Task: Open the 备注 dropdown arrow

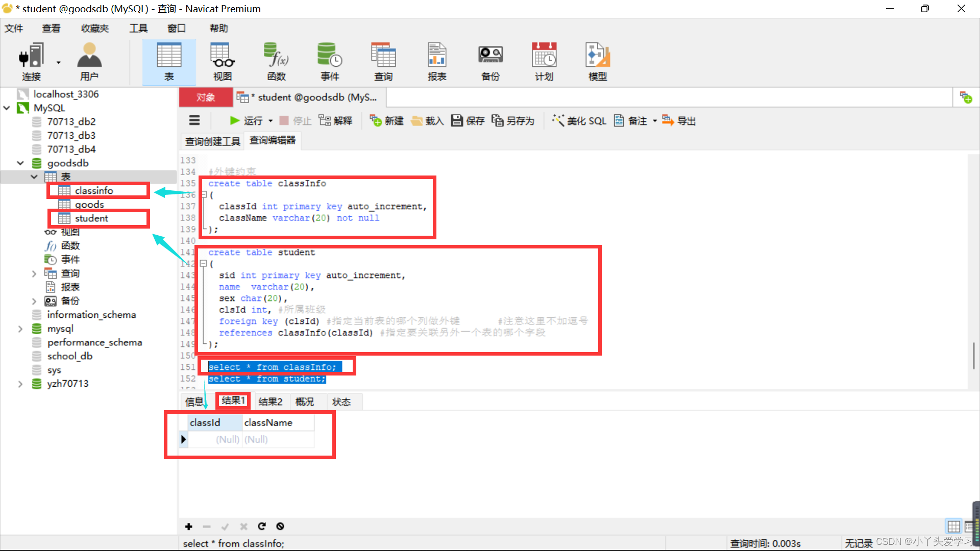Action: tap(655, 121)
